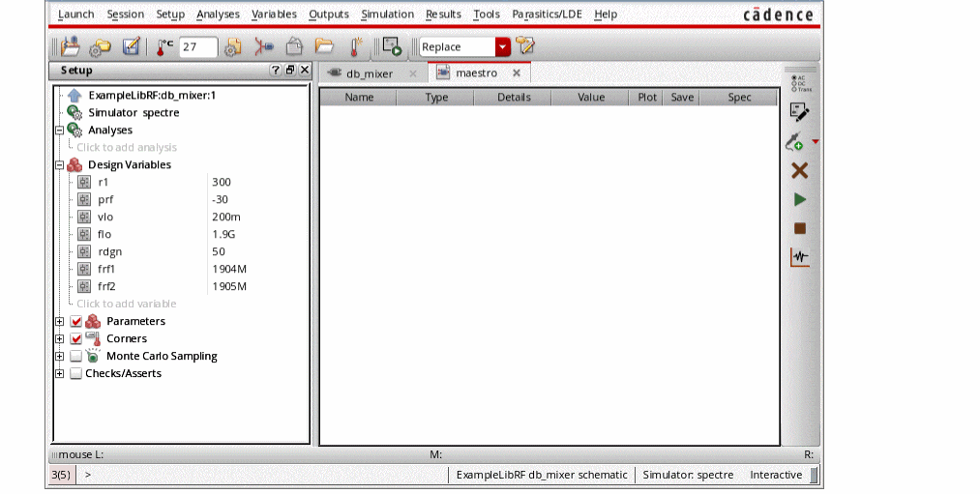Click the temperature field showing 27
The image size is (980, 494).
click(x=198, y=46)
